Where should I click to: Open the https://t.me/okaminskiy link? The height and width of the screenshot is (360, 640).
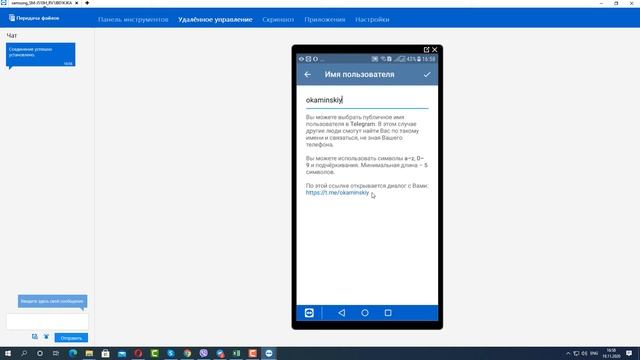point(337,193)
